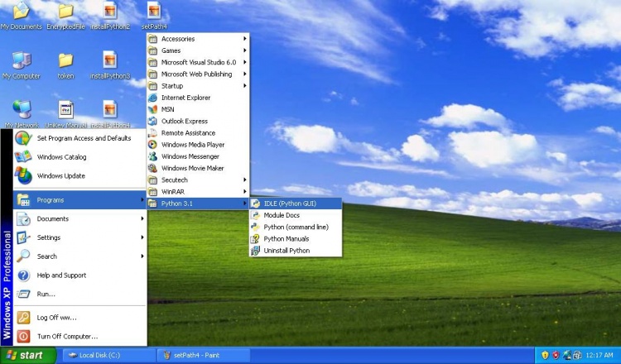Open the Search menu item
Viewport: 621px width, 364px height.
(80, 256)
